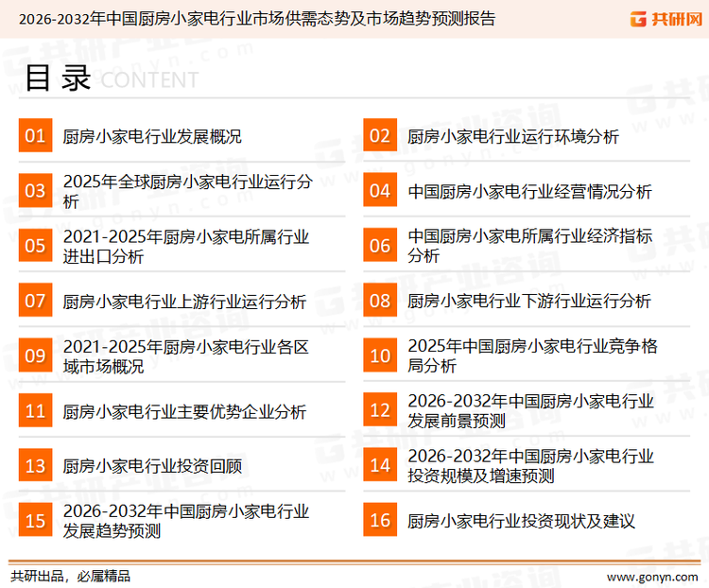The image size is (709, 588).
Task: Select 厨房小家电行业主要优势企业分析 entry
Action: pyautogui.click(x=184, y=411)
